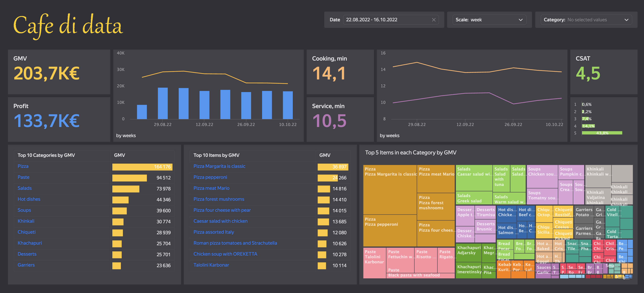Screen dimensions: 644x293
Task: Open the Desserts category link
Action: pyautogui.click(x=27, y=254)
